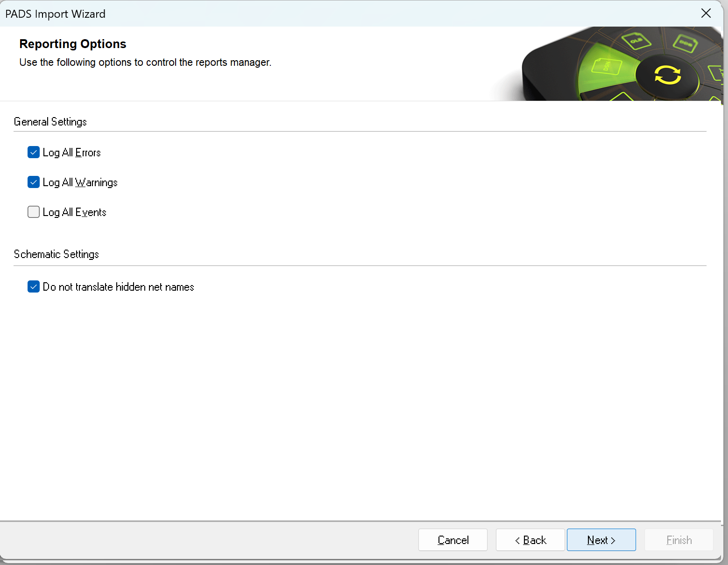
Task: Click the greyed-out Finish button
Action: 679,540
